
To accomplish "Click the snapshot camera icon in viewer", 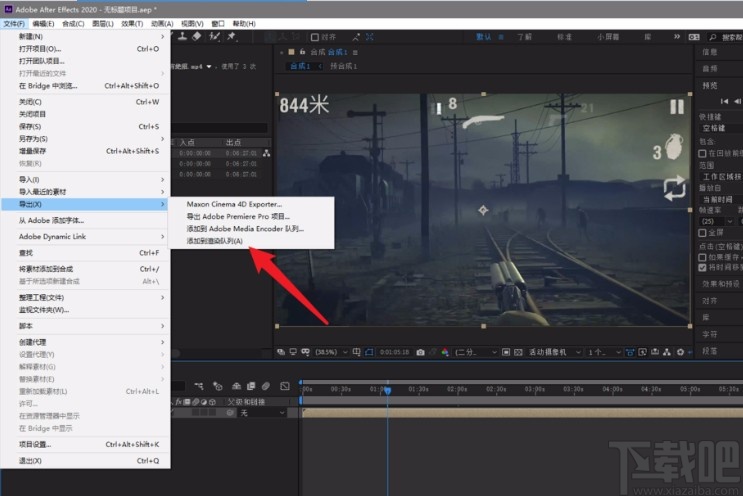I will coord(420,352).
